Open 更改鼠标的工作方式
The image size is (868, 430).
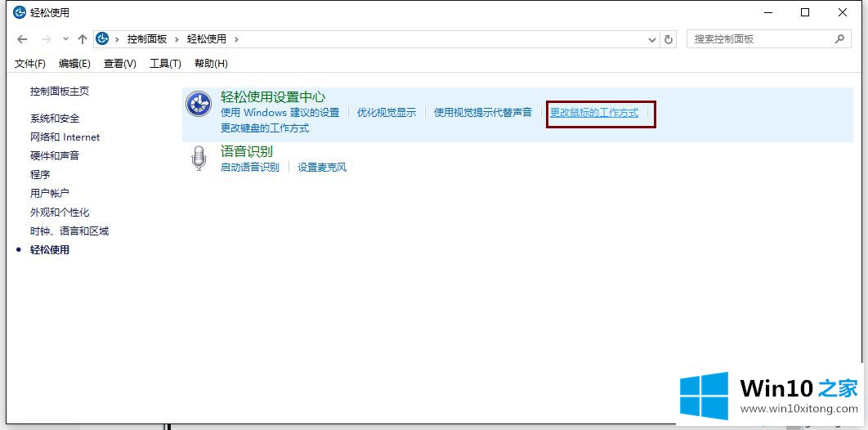[x=594, y=113]
